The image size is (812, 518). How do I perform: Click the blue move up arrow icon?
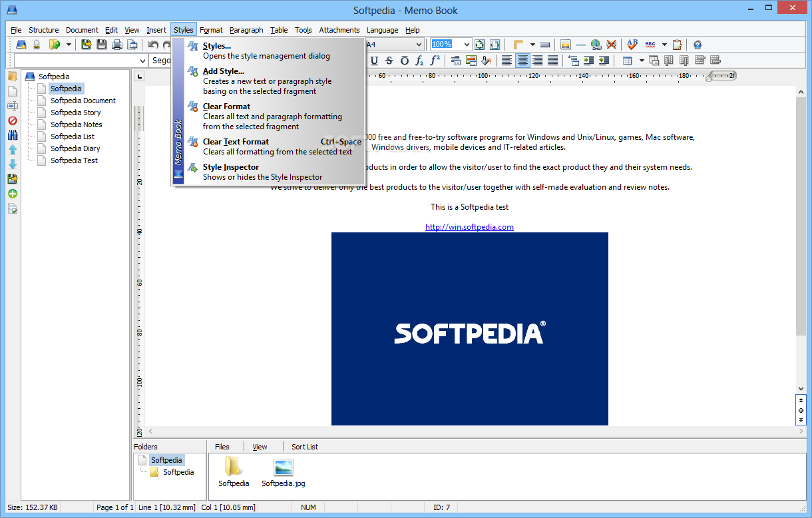tap(13, 150)
